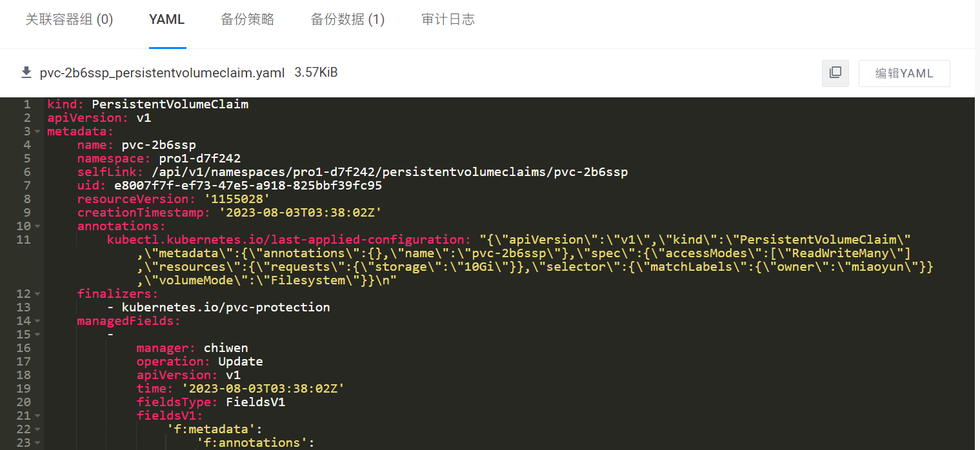The width and height of the screenshot is (980, 450).
Task: Fold the managedFields section on line 14
Action: coord(37,321)
